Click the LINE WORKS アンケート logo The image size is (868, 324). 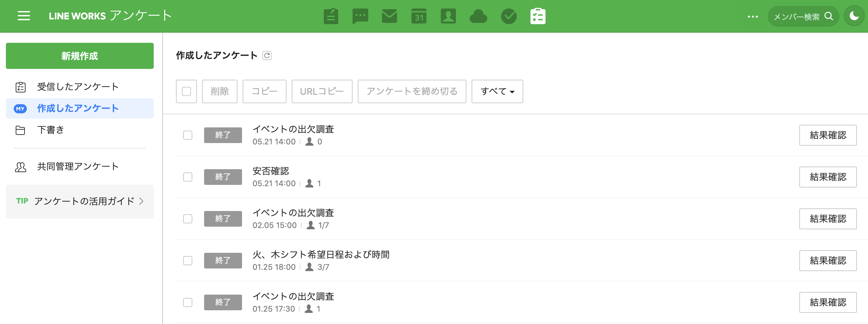[110, 16]
